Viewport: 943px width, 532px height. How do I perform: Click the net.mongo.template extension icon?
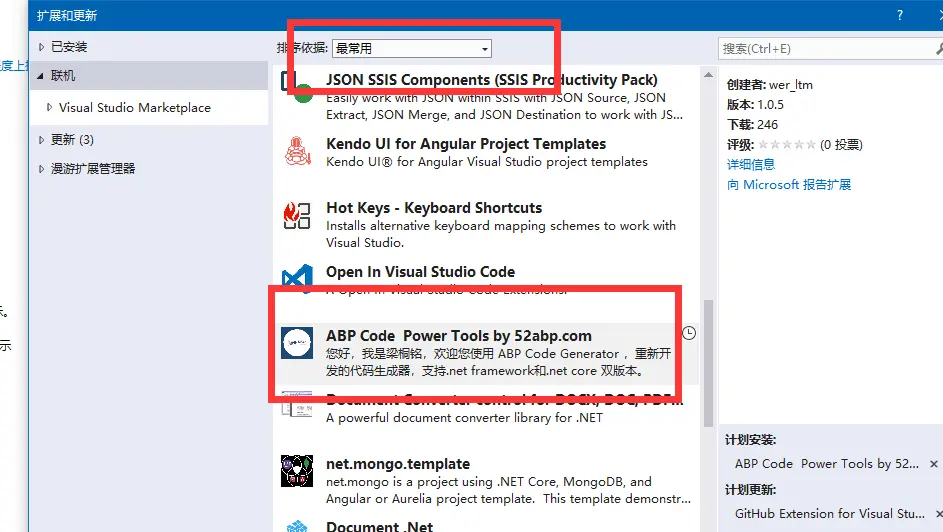pyautogui.click(x=297, y=471)
